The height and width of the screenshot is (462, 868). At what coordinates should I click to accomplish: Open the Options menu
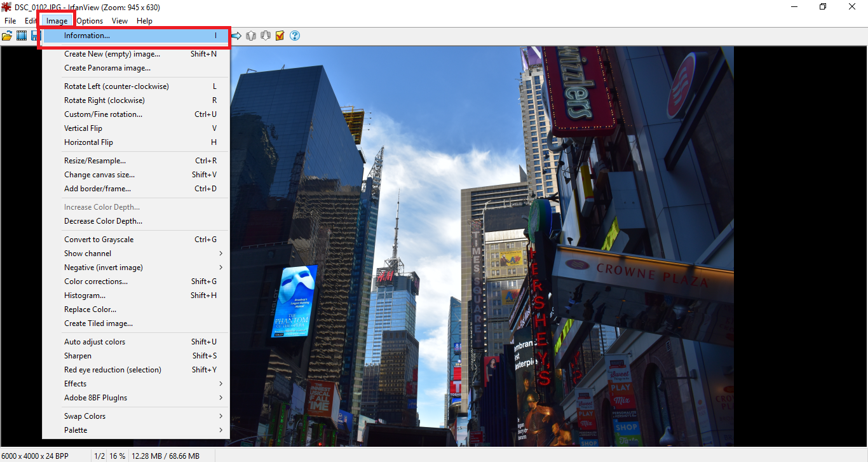point(90,21)
